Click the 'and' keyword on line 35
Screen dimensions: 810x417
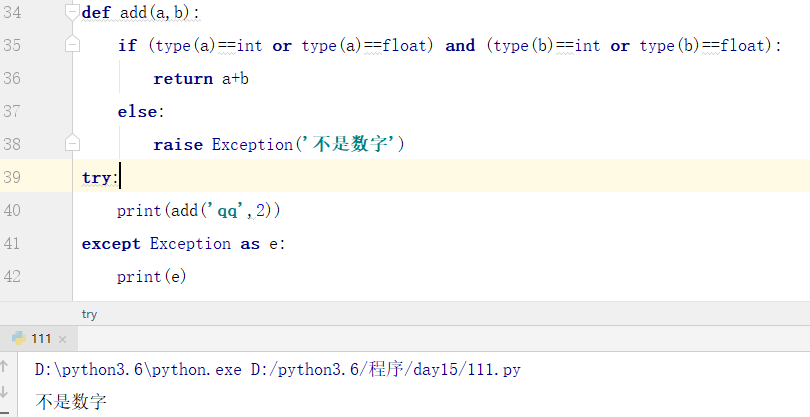tap(460, 45)
